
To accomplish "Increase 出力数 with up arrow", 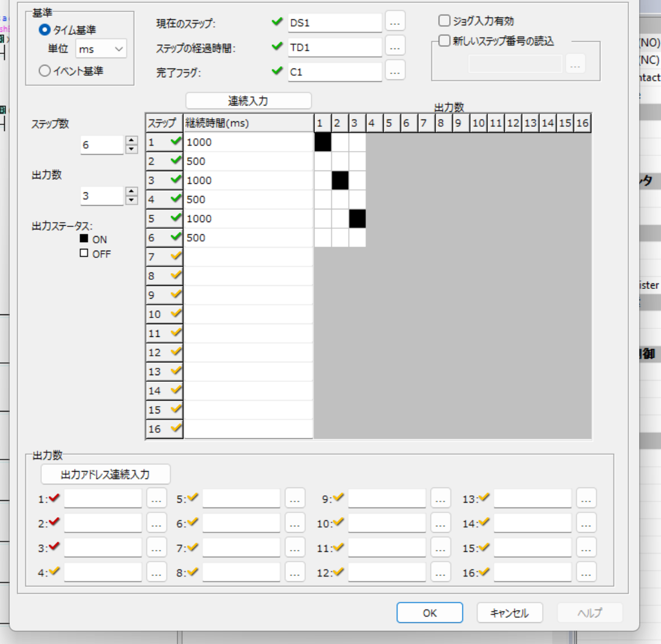I will 132,191.
